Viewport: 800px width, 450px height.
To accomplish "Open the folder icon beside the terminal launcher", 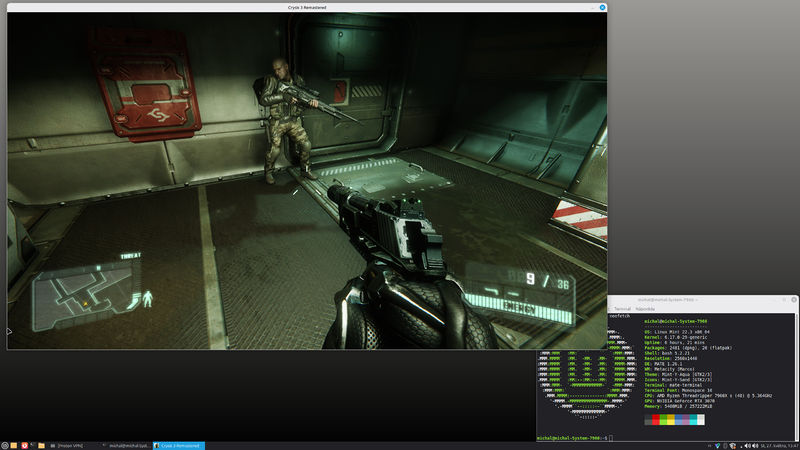I will (41, 445).
